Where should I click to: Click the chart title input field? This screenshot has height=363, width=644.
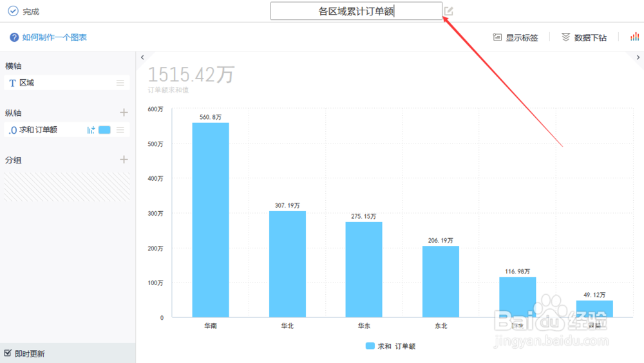356,11
